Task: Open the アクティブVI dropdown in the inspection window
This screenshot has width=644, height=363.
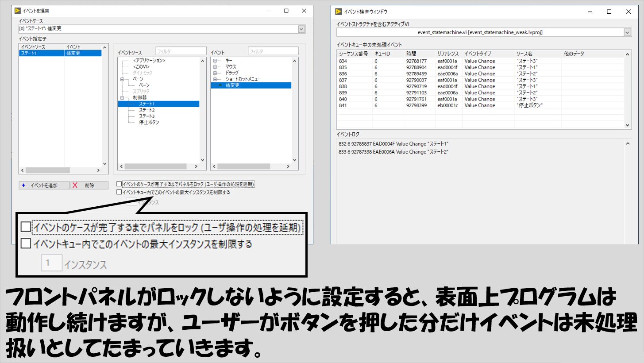Action: click(x=627, y=32)
